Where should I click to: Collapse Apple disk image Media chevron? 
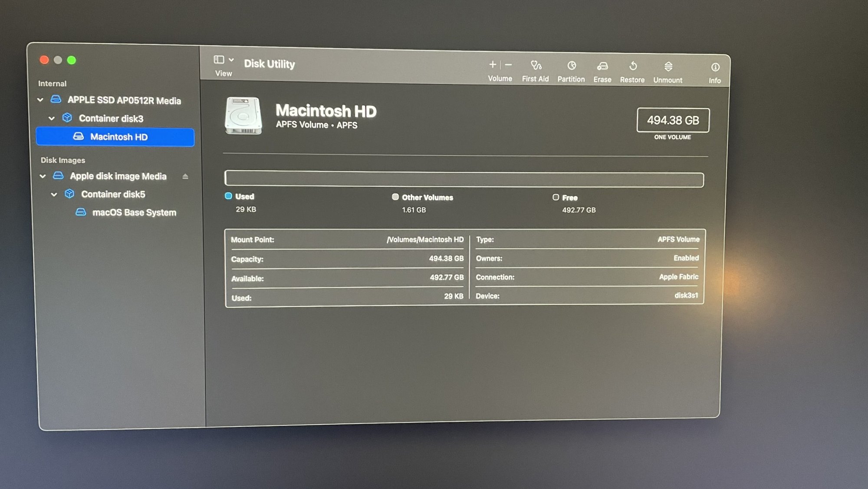43,176
